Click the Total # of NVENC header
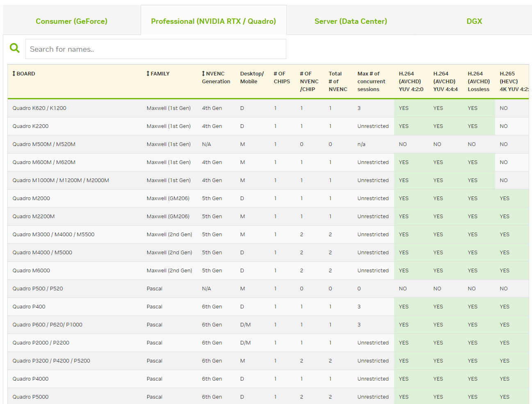This screenshot has height=404, width=532. [338, 81]
